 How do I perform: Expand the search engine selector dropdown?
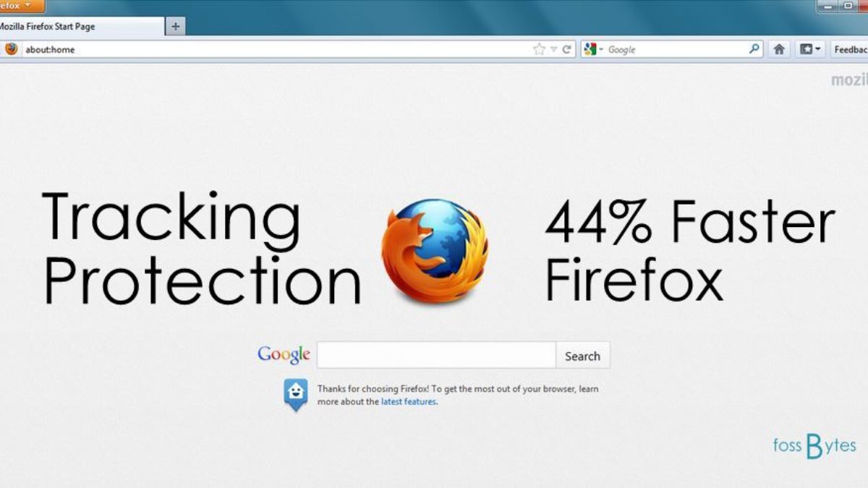point(593,49)
